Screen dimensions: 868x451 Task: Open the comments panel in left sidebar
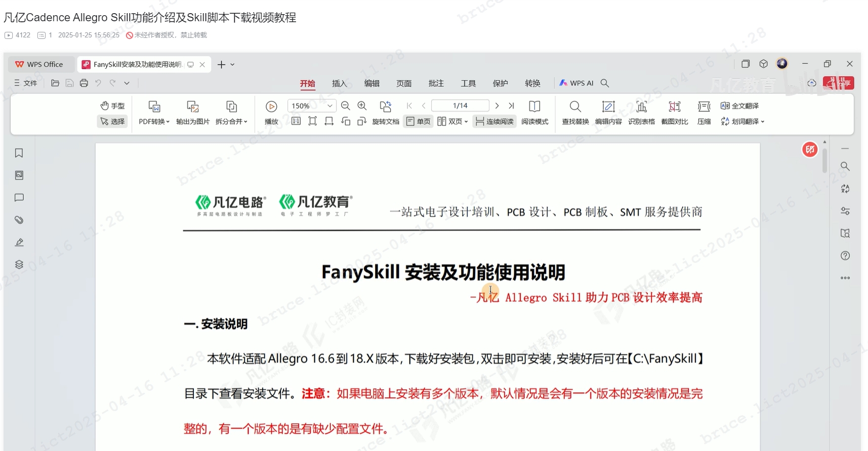pos(19,198)
